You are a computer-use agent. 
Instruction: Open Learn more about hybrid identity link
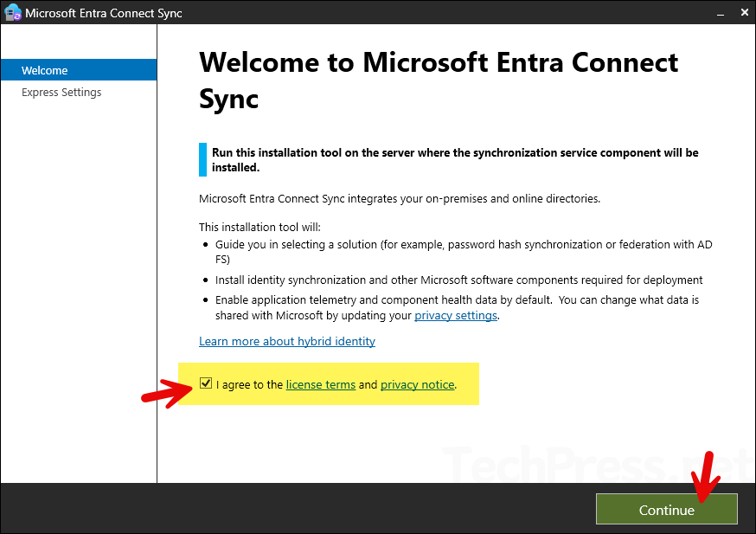point(287,342)
